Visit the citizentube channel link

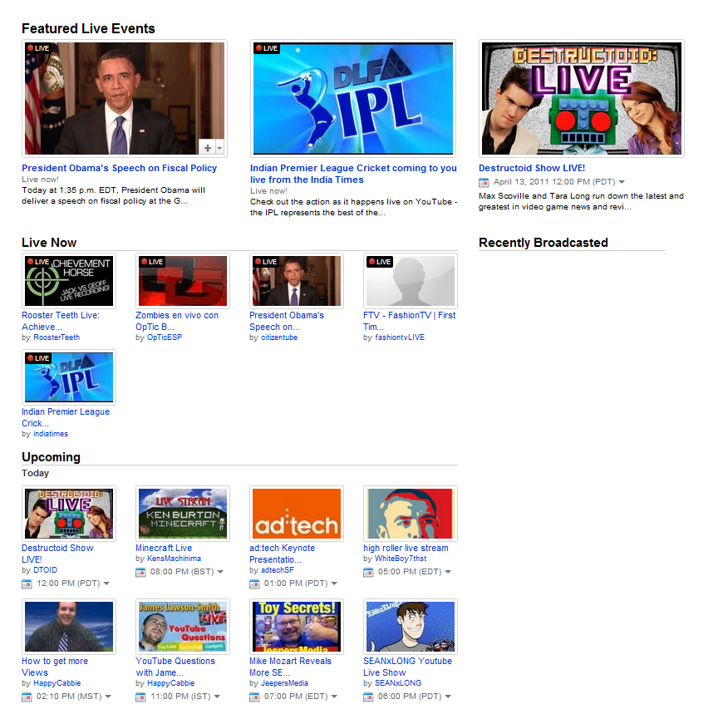[279, 337]
